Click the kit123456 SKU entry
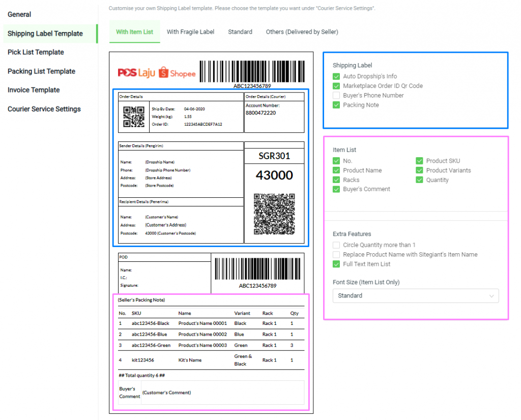521x420 pixels. pyautogui.click(x=143, y=360)
